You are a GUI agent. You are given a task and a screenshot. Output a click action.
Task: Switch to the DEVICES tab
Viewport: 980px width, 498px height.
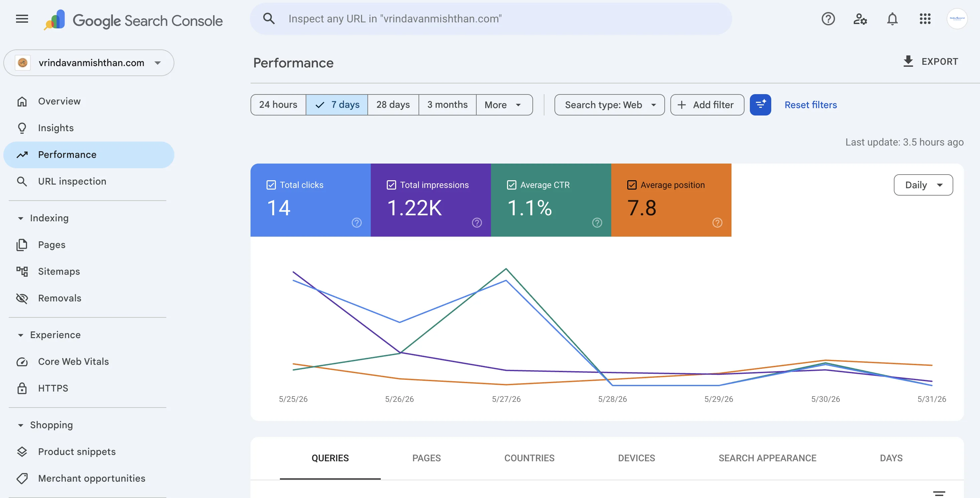[x=637, y=458]
